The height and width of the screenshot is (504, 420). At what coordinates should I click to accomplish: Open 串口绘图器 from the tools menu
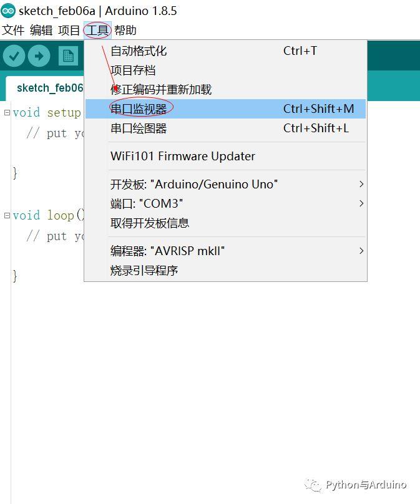[x=225, y=128]
